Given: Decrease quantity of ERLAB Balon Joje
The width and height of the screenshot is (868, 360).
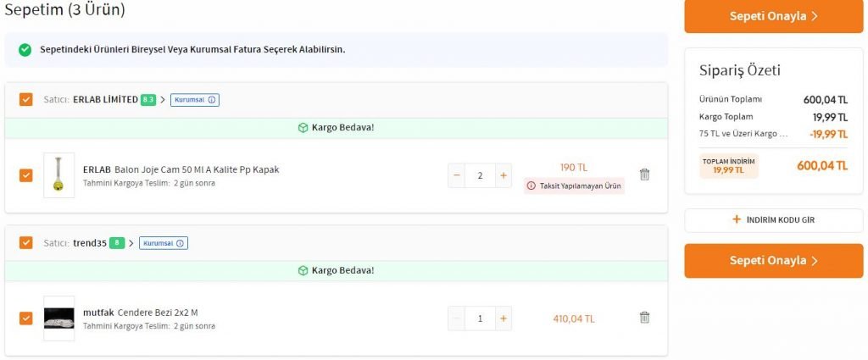Looking at the screenshot, I should pyautogui.click(x=457, y=175).
